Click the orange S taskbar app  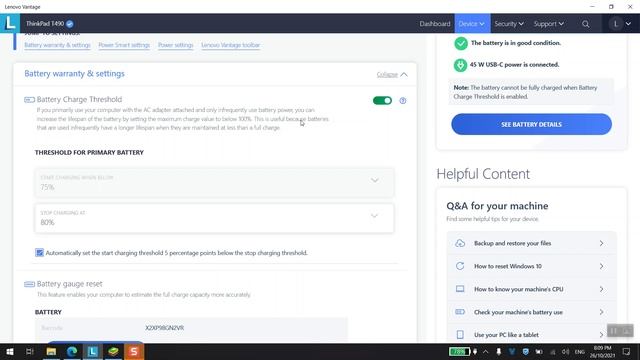(x=134, y=351)
